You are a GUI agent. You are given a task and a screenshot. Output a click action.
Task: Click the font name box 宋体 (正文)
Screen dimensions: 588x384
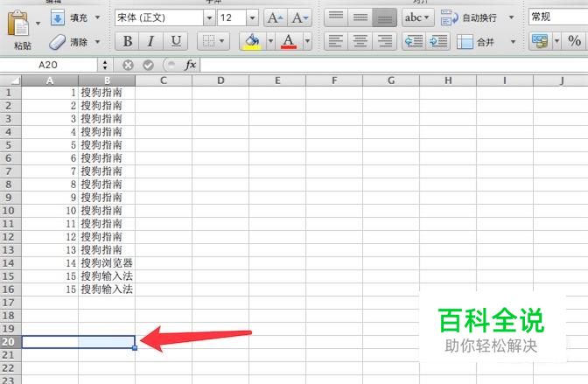159,17
